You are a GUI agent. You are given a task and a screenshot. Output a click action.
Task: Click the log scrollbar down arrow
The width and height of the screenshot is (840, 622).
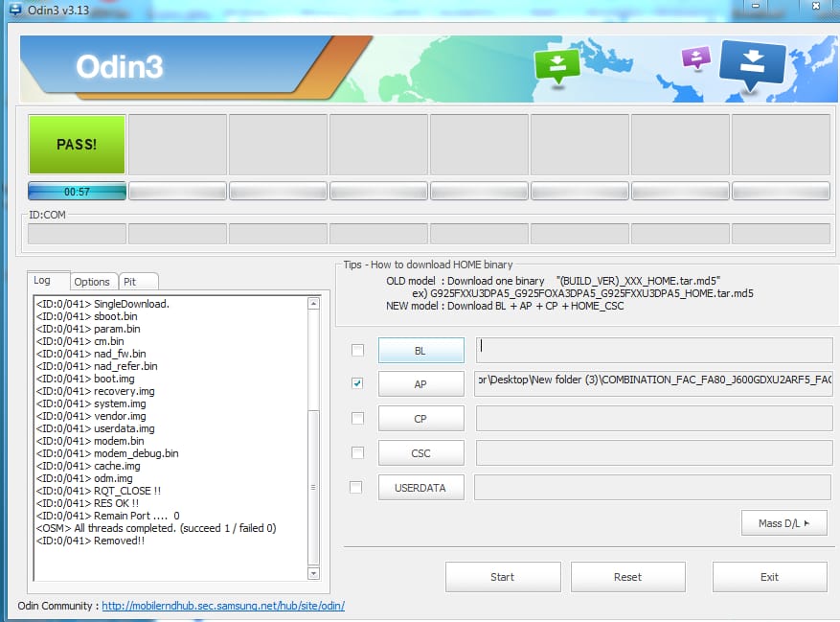(314, 573)
